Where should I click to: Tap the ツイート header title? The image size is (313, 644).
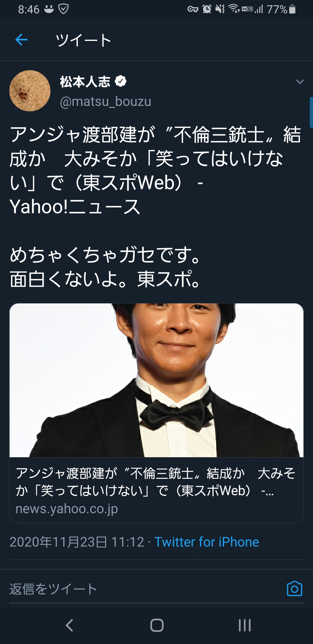tap(83, 40)
